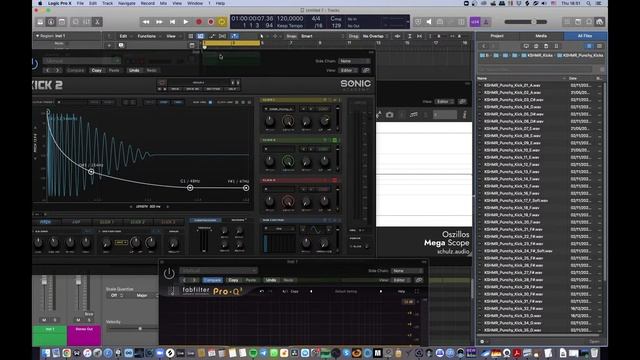This screenshot has height=360, width=640.
Task: Click the red Record button
Action: tap(199, 22)
